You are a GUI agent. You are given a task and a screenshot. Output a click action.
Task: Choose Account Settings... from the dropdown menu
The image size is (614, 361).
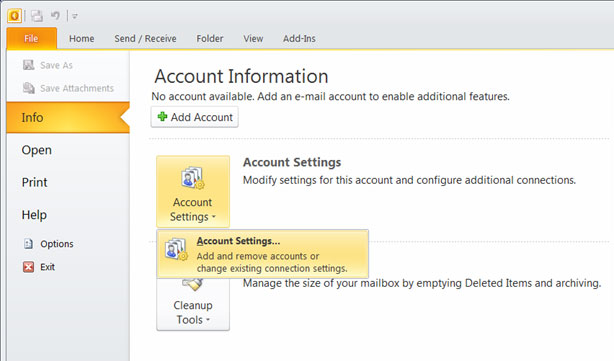pyautogui.click(x=262, y=254)
